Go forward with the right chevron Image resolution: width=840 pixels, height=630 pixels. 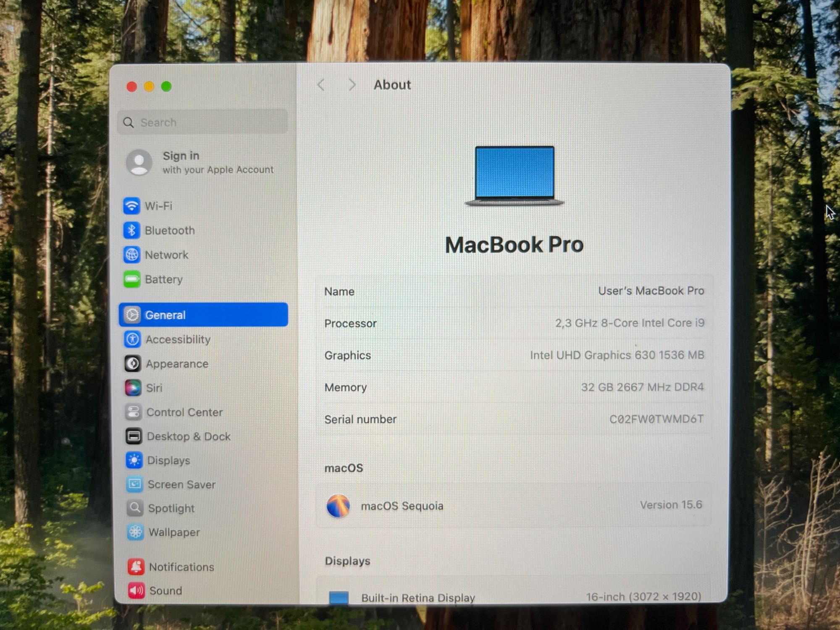352,85
